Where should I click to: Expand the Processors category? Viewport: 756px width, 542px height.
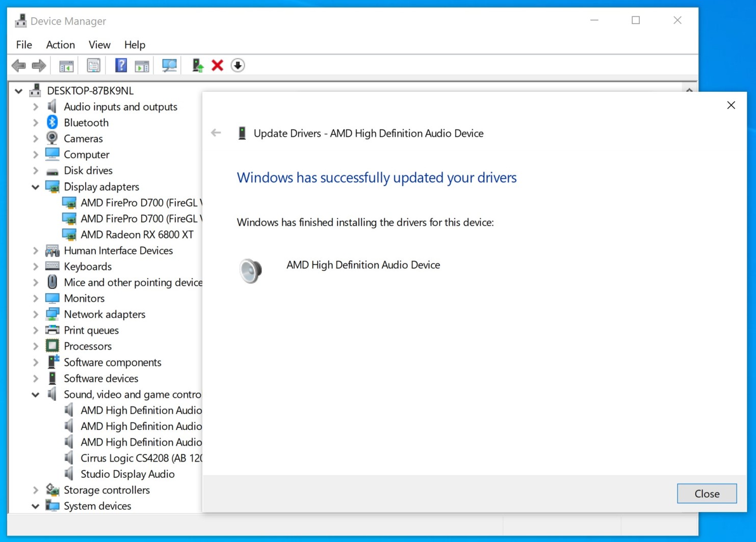pos(36,346)
